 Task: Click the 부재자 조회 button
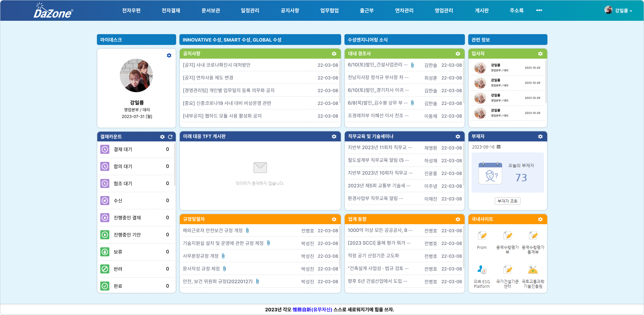click(x=507, y=201)
